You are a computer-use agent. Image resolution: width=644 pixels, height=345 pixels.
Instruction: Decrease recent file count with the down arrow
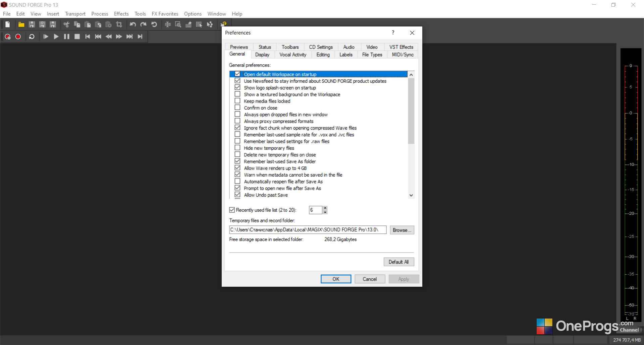(325, 212)
